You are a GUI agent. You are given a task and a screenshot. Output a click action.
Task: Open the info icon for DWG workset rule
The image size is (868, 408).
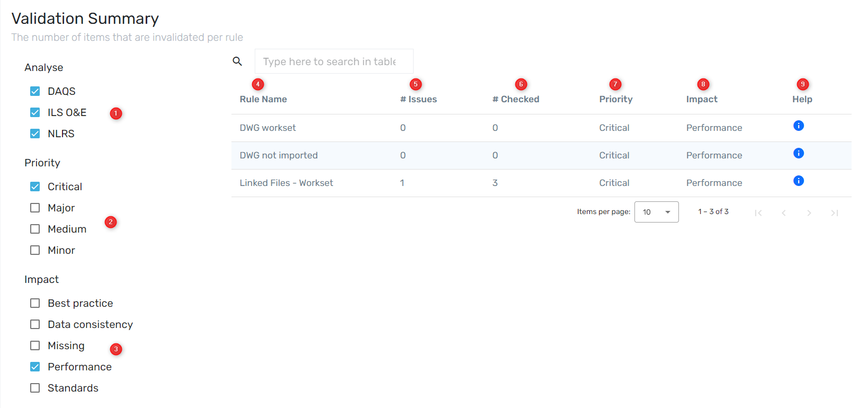798,126
